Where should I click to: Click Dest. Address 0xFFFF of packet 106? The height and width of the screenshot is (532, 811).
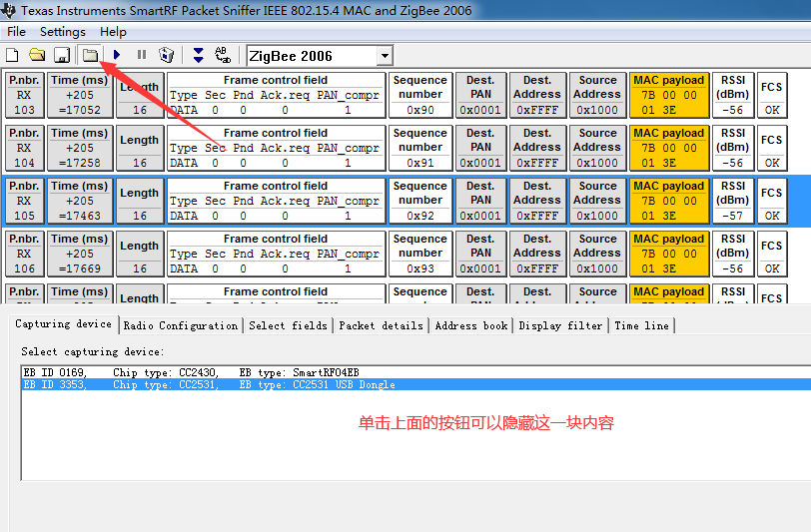537,254
